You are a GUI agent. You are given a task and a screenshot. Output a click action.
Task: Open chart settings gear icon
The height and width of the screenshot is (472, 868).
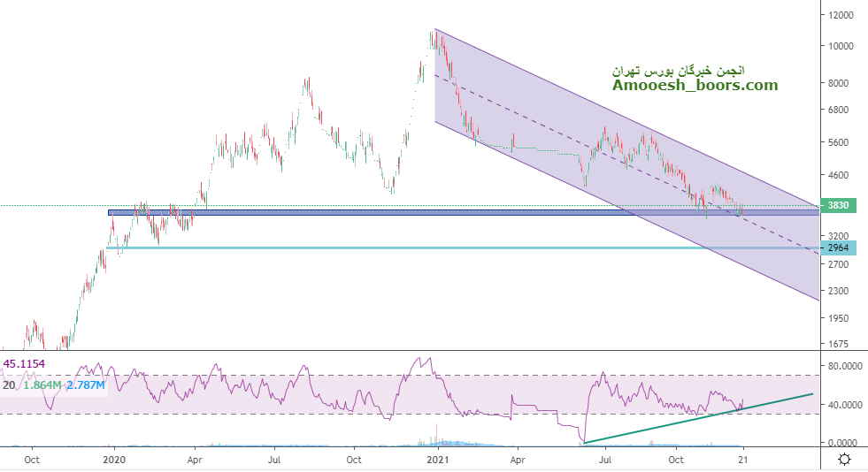[844, 459]
